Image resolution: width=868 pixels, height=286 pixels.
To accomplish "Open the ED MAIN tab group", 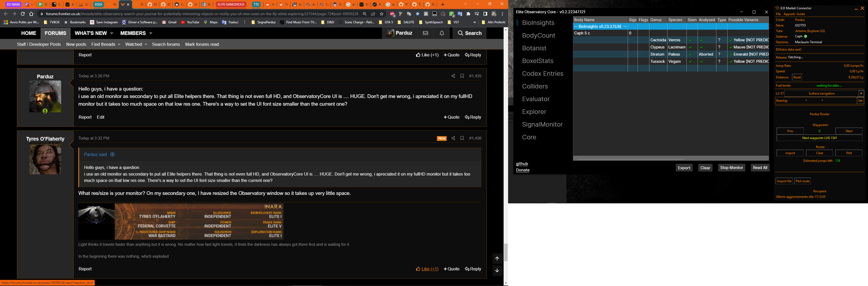I will pyautogui.click(x=13, y=5).
